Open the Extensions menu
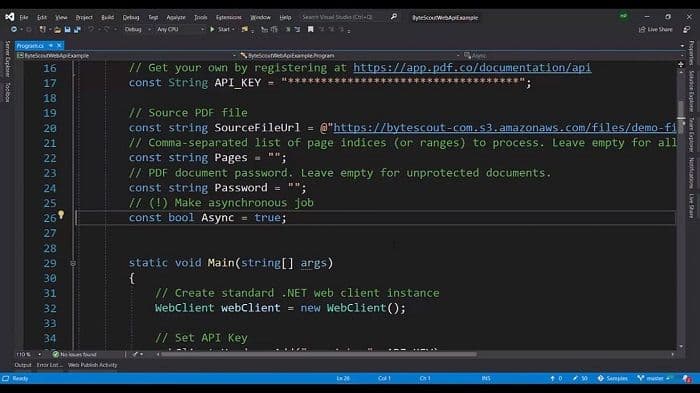 click(x=229, y=17)
